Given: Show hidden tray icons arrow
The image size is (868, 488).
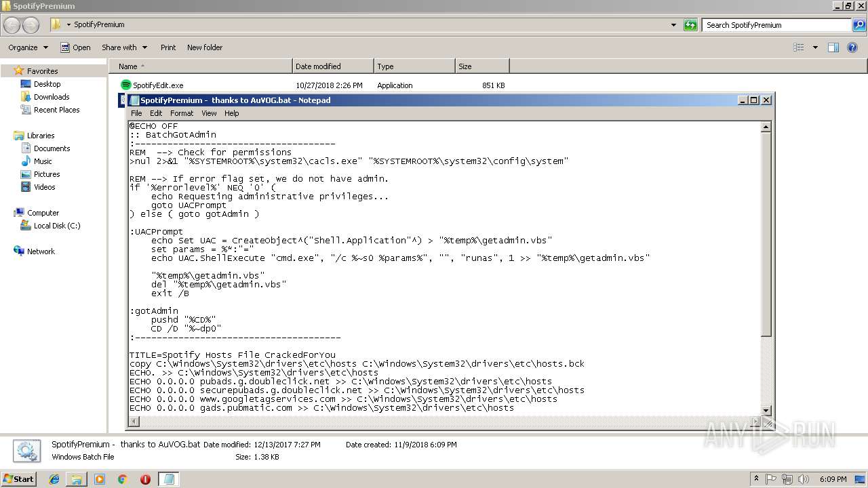Looking at the screenshot, I should [x=757, y=479].
